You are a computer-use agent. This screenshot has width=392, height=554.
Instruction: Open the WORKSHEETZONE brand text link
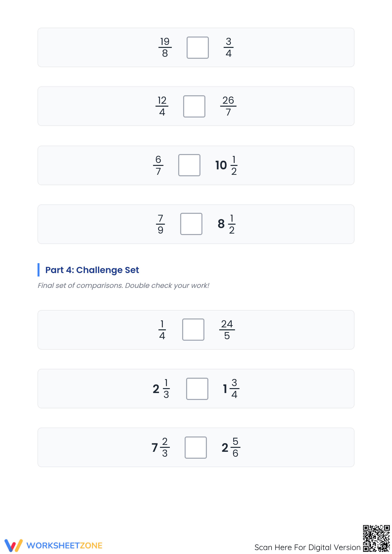tap(64, 545)
